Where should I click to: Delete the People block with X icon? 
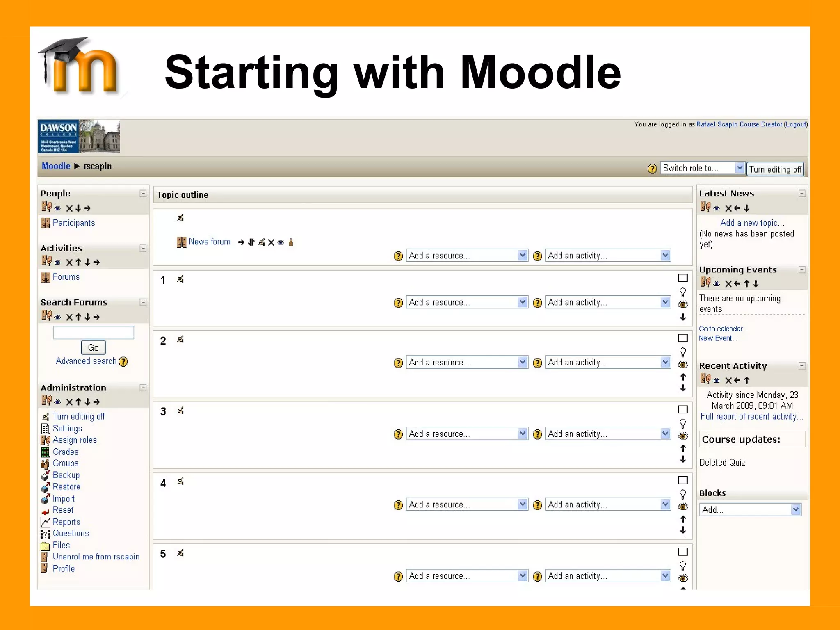pyautogui.click(x=69, y=208)
